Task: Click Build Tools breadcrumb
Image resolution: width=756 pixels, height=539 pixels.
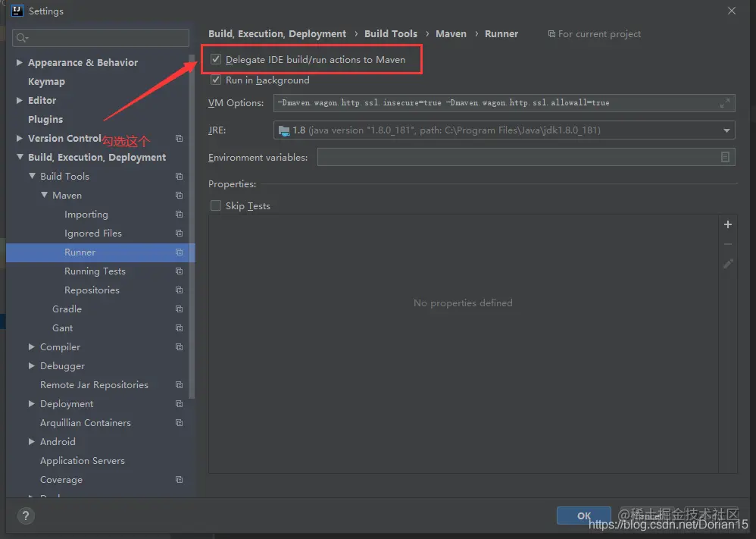Action: click(x=391, y=34)
